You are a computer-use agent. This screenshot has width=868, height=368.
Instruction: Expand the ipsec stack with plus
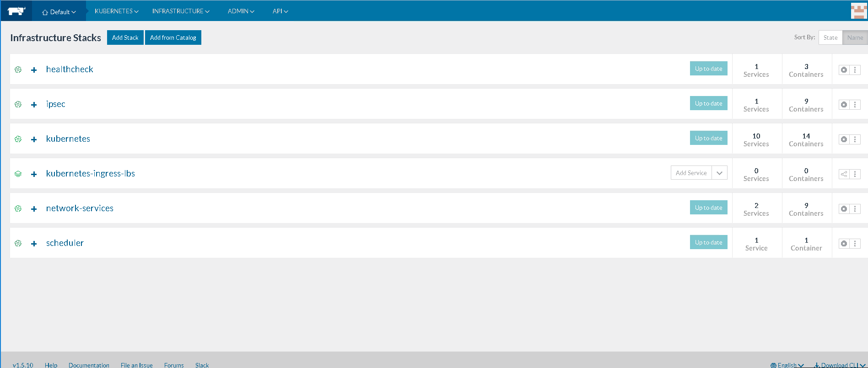point(34,105)
